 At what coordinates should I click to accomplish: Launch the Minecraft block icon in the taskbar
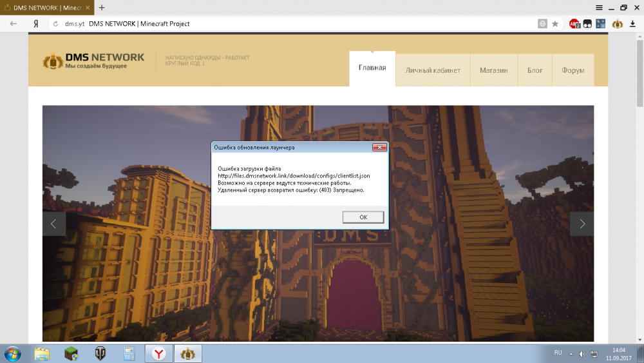pyautogui.click(x=71, y=353)
